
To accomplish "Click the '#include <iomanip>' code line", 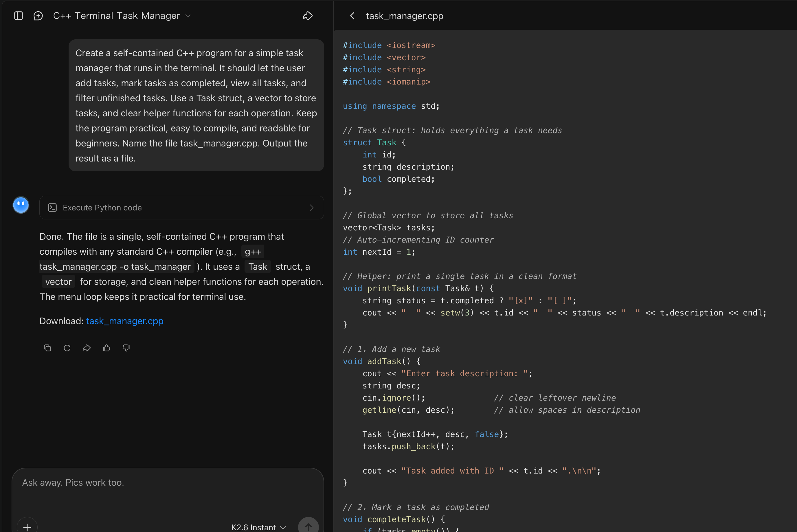I will (386, 82).
